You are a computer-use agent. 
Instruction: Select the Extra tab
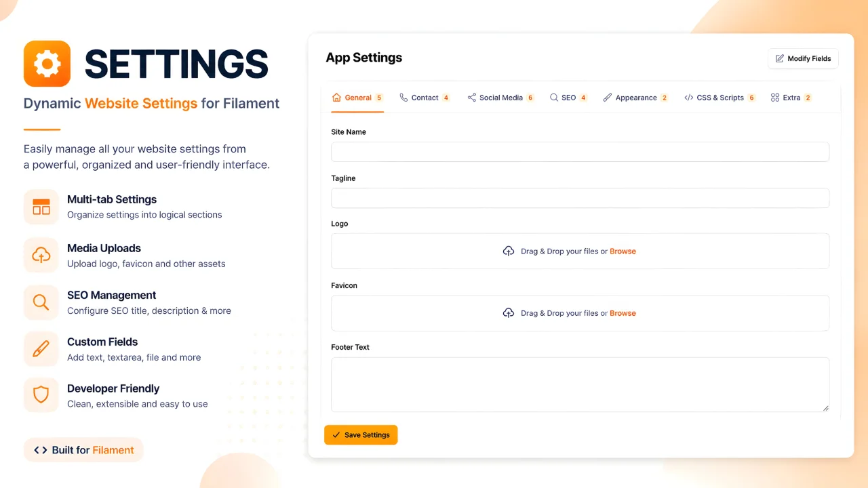point(791,98)
